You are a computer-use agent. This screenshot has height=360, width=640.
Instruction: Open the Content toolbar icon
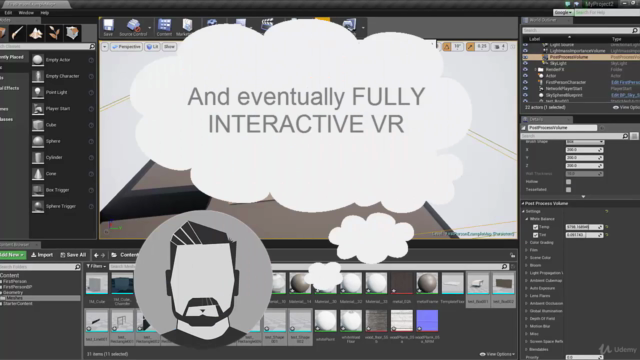coord(164,27)
